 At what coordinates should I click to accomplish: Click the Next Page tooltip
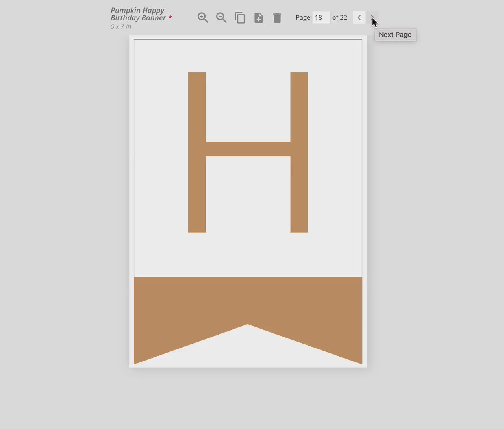395,35
